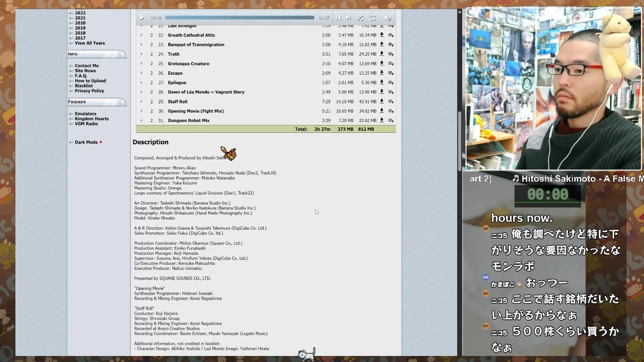Open the track title Dungeon Robot Mix
The height and width of the screenshot is (362, 644).
[189, 121]
